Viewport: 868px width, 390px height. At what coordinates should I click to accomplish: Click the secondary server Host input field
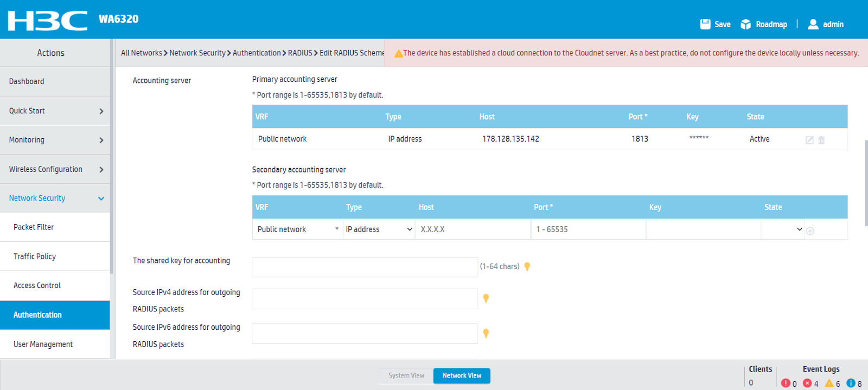(x=472, y=229)
